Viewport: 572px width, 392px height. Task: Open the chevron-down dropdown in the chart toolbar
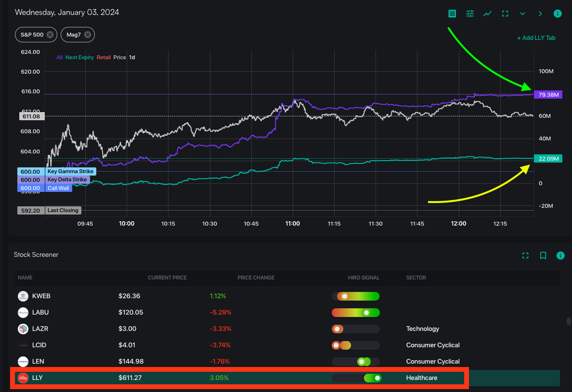point(523,13)
